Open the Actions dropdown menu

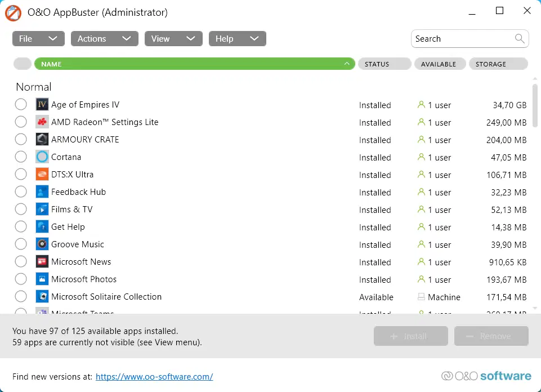pyautogui.click(x=104, y=39)
